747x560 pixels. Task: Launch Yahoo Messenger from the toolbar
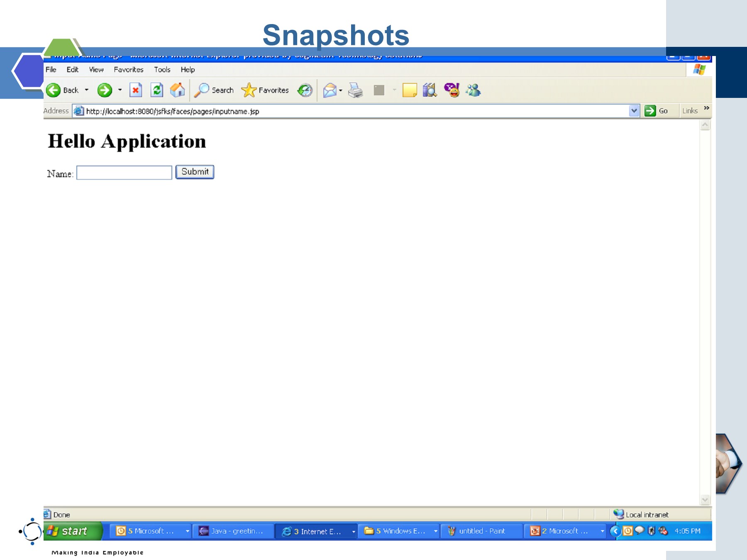pyautogui.click(x=451, y=90)
